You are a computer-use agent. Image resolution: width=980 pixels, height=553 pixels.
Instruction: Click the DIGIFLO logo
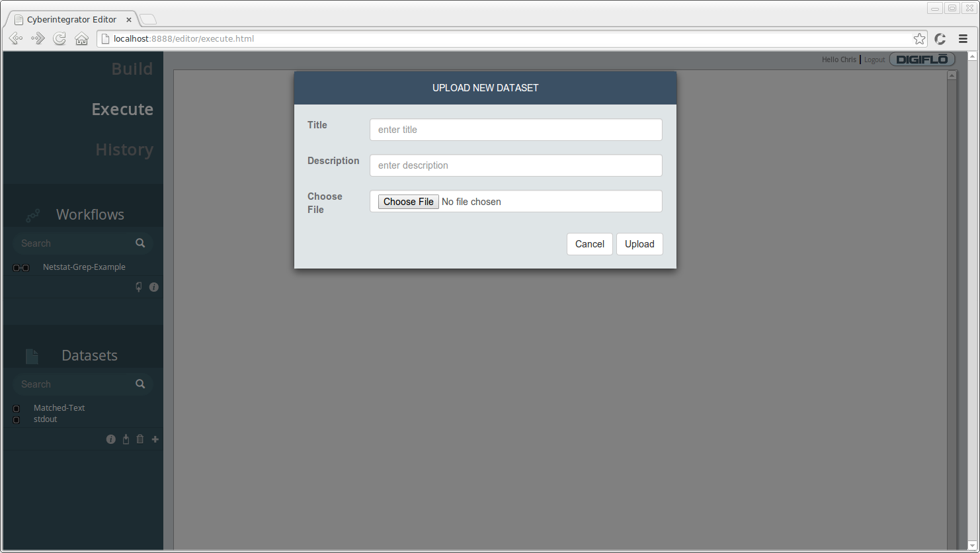(922, 60)
